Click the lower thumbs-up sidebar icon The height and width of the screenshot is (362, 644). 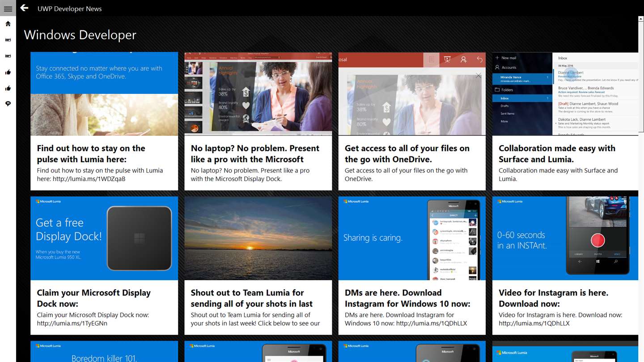[x=8, y=88]
